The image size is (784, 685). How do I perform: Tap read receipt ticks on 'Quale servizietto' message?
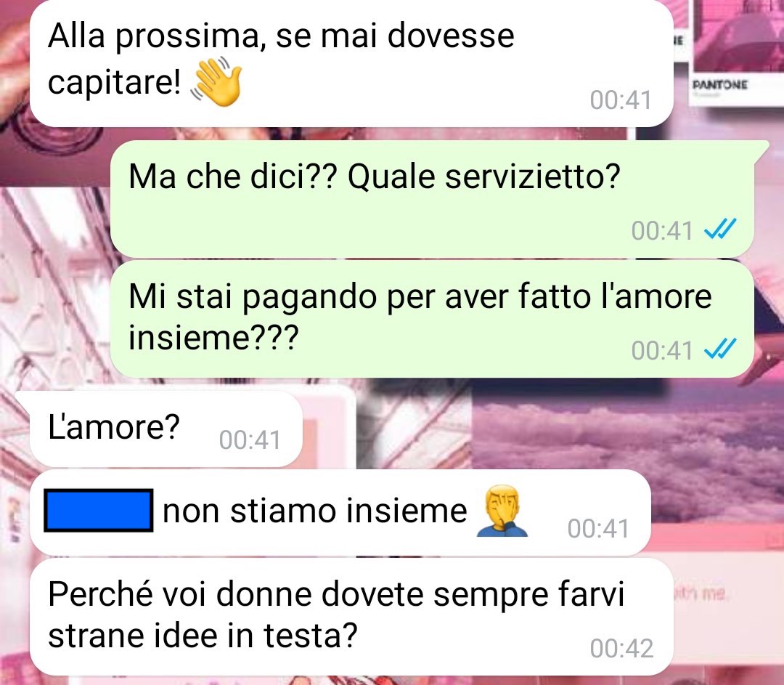[x=720, y=230]
